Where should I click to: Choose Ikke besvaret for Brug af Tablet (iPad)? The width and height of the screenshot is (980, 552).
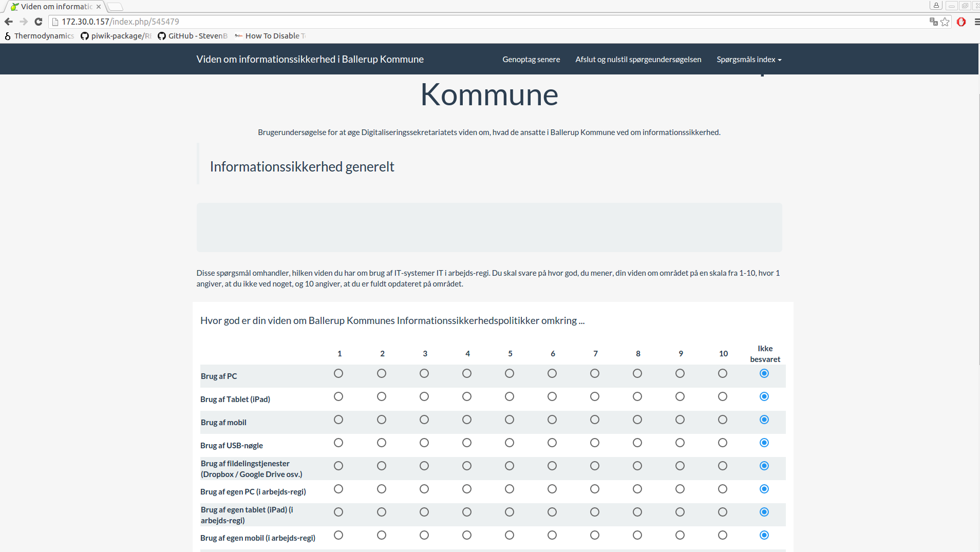(764, 396)
